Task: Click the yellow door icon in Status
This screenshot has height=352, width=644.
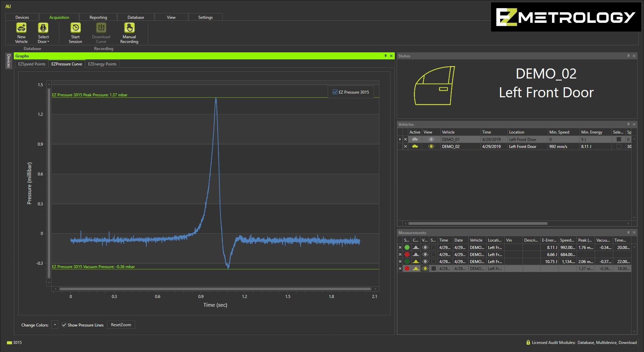Action: pyautogui.click(x=435, y=86)
